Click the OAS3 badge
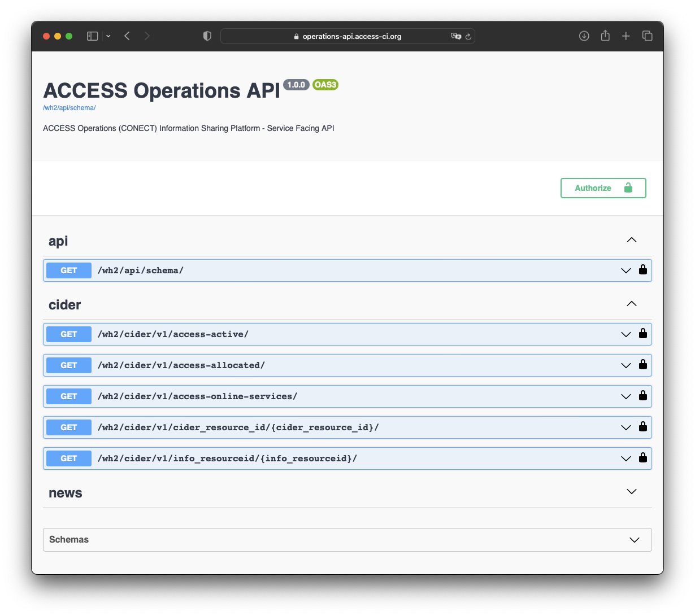The image size is (695, 616). 325,85
